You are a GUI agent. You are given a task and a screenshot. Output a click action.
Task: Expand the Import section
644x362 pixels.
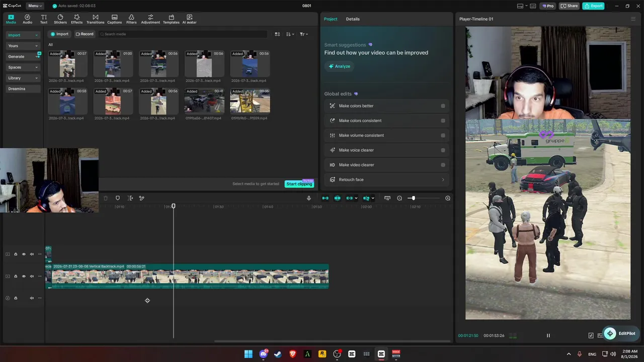[23, 35]
